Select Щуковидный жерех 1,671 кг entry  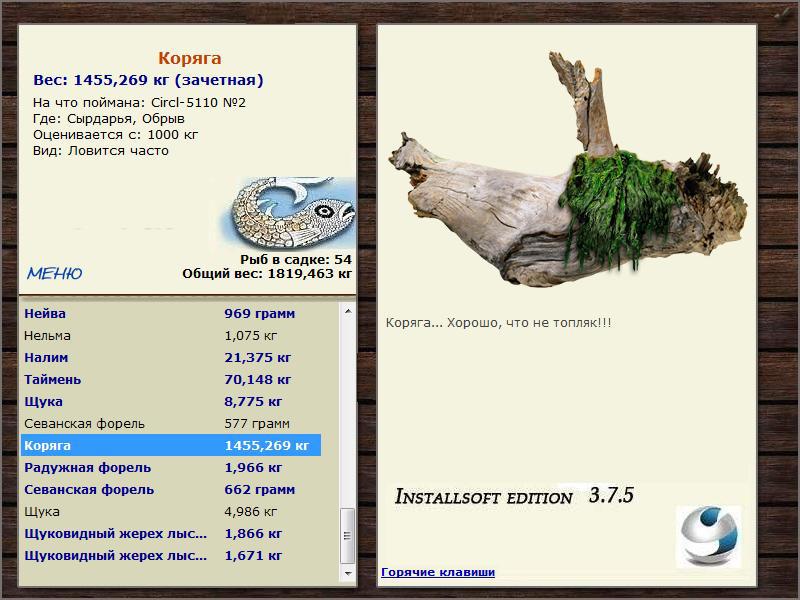click(x=171, y=555)
